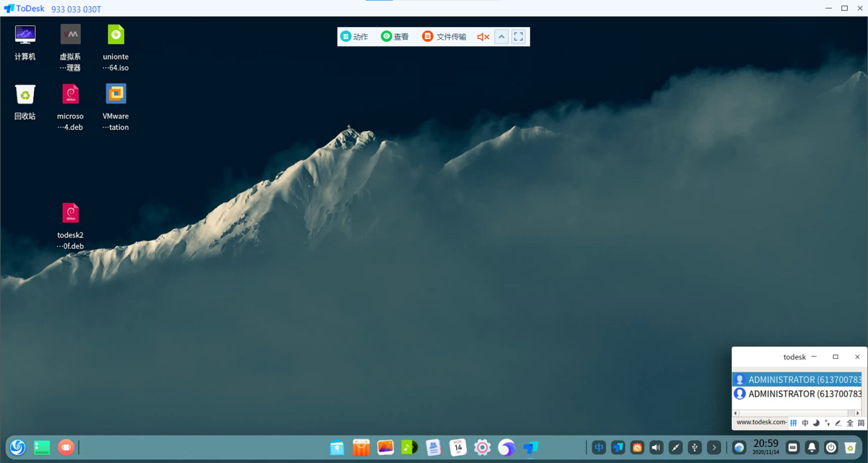Launch the browser globe icon in dock
The image size is (868, 463).
506,448
